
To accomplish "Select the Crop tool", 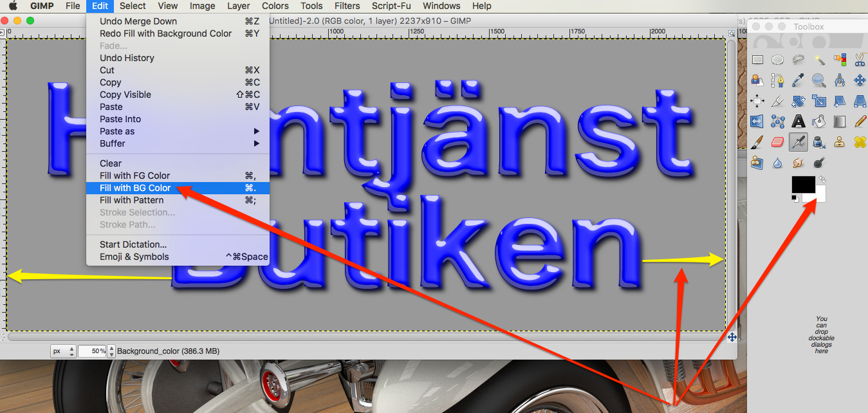I will (x=777, y=101).
